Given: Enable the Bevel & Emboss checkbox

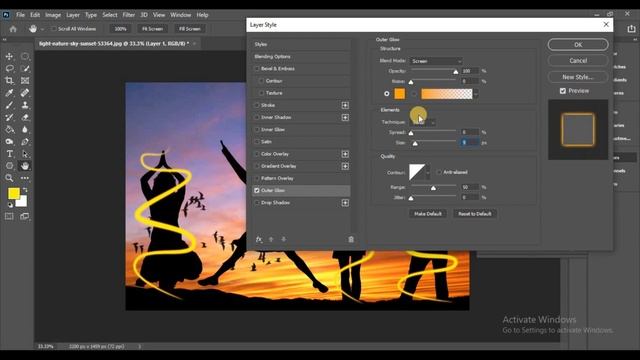Looking at the screenshot, I should pos(257,69).
